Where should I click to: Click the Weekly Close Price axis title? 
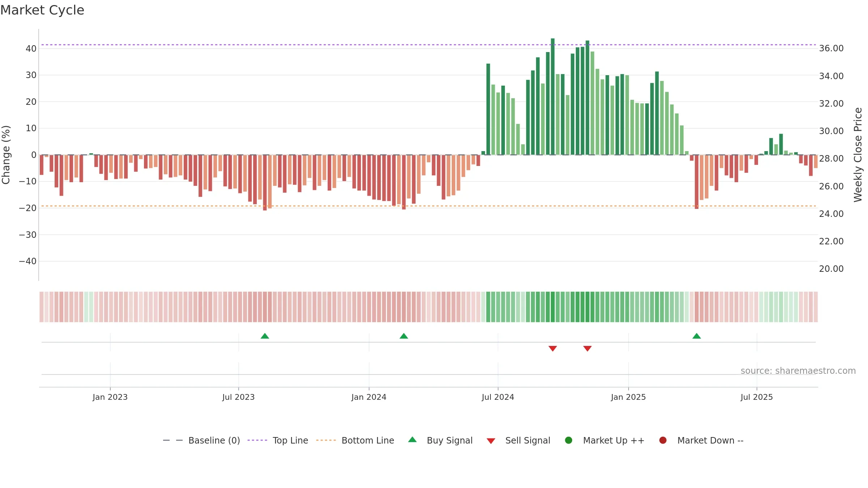[x=858, y=155]
